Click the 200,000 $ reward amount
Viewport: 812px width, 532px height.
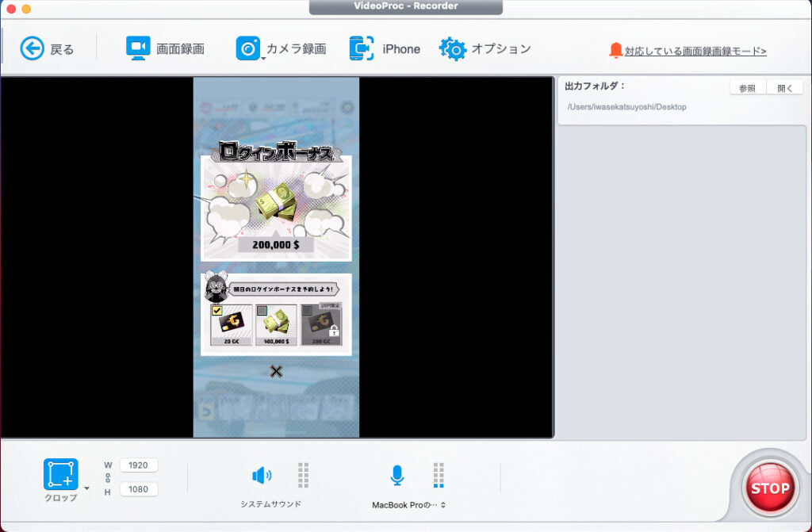[x=275, y=244]
